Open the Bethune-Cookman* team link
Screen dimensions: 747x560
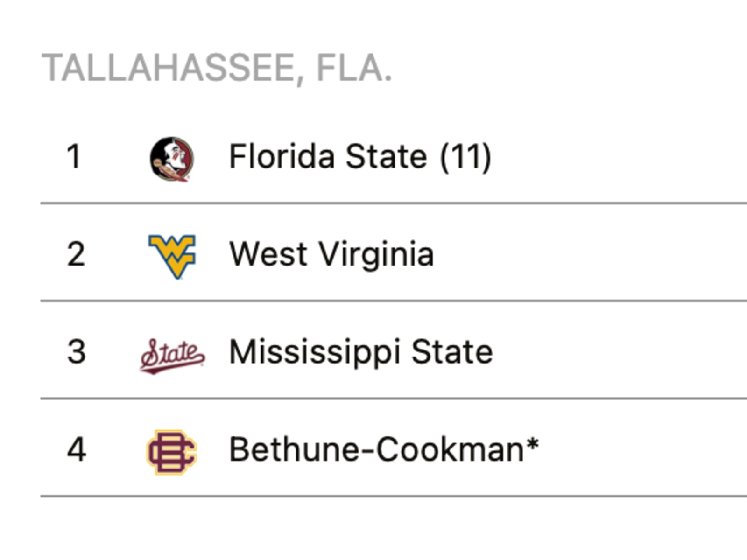(384, 449)
